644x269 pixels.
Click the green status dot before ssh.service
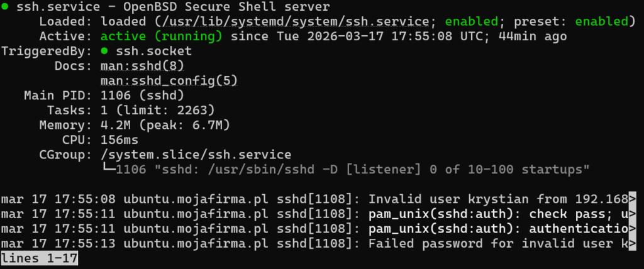point(5,8)
